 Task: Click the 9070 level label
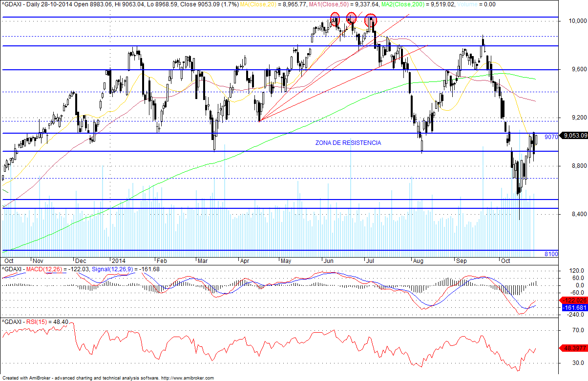tap(551, 137)
